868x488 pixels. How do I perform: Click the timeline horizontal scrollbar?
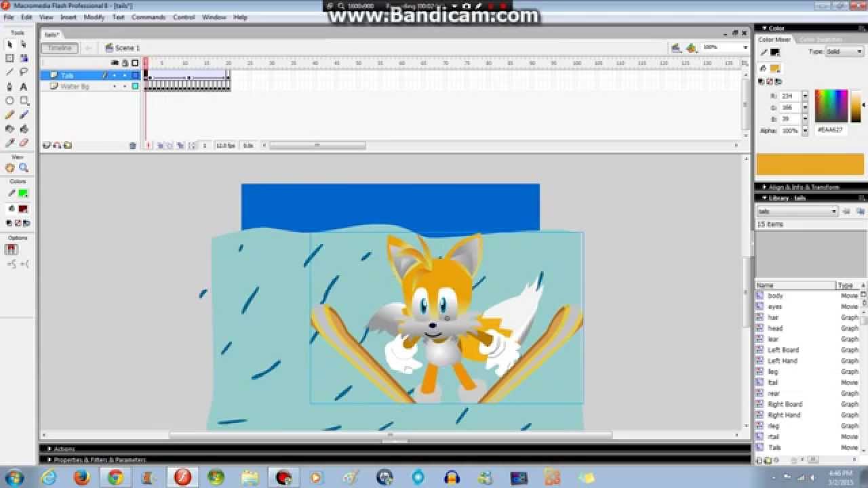(317, 145)
